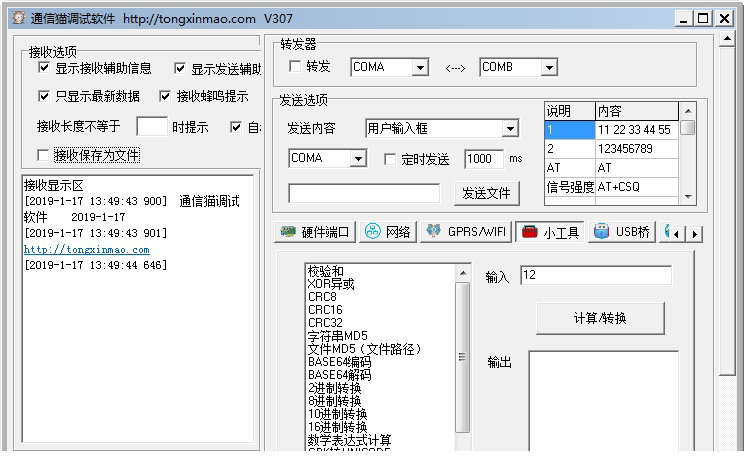Enable 定时发送 timed send checkbox
The width and height of the screenshot is (744, 469).
390,159
